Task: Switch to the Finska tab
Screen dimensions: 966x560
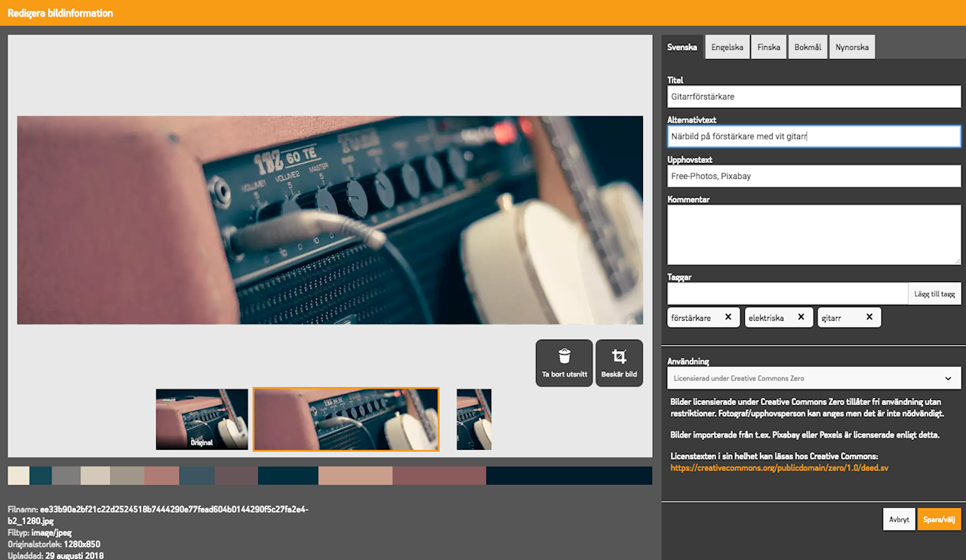Action: pos(769,47)
